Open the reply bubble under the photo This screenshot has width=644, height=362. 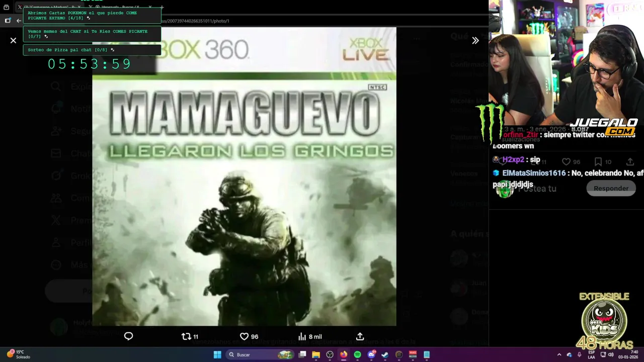click(x=128, y=336)
